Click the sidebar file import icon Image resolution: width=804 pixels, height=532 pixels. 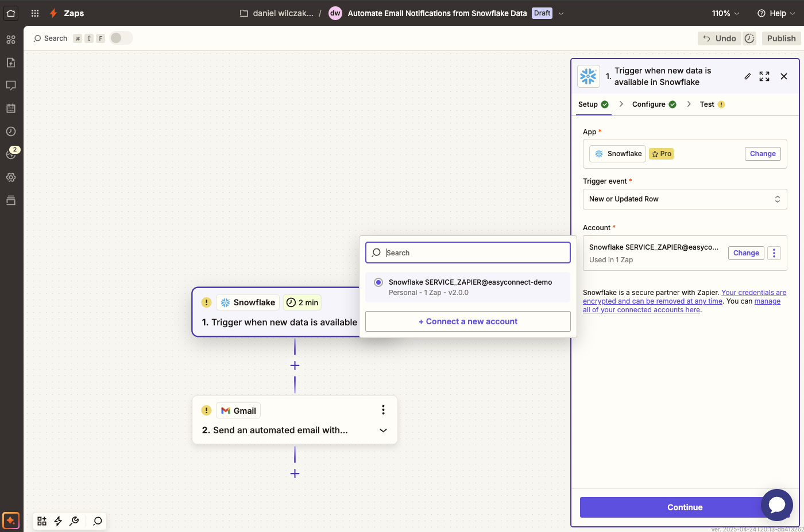[x=11, y=63]
